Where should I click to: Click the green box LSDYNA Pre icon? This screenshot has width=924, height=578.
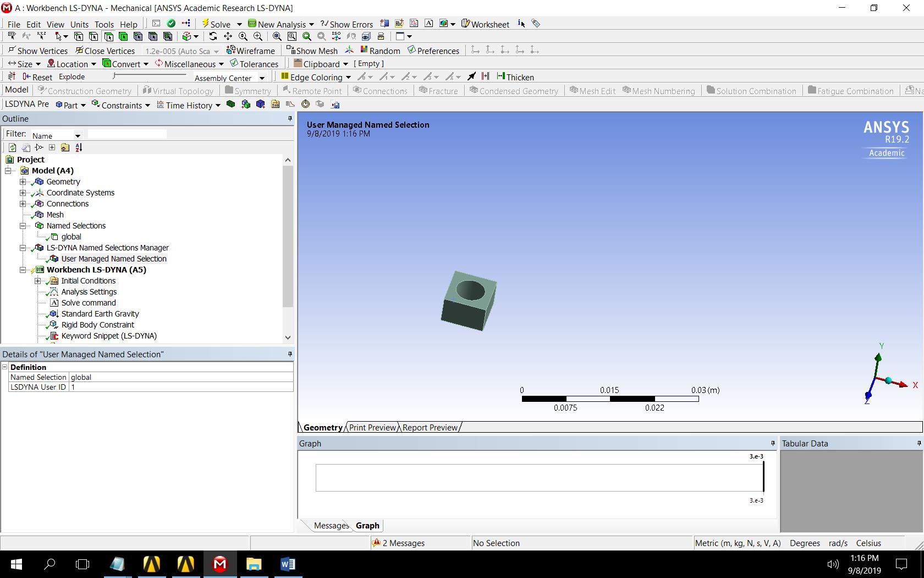[x=231, y=104]
